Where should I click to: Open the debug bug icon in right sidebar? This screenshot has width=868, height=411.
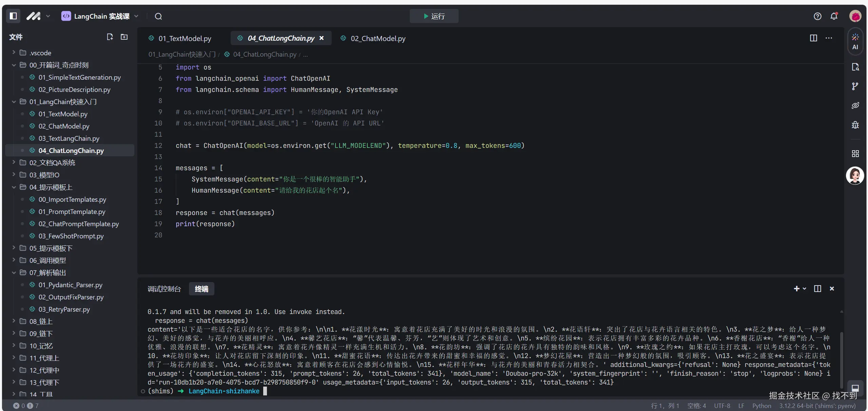tap(855, 125)
